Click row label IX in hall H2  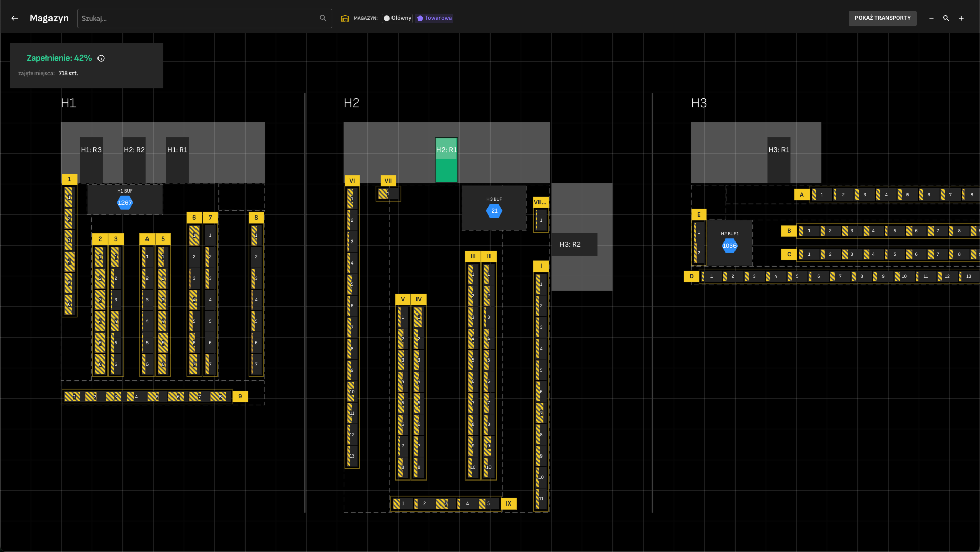coord(509,503)
